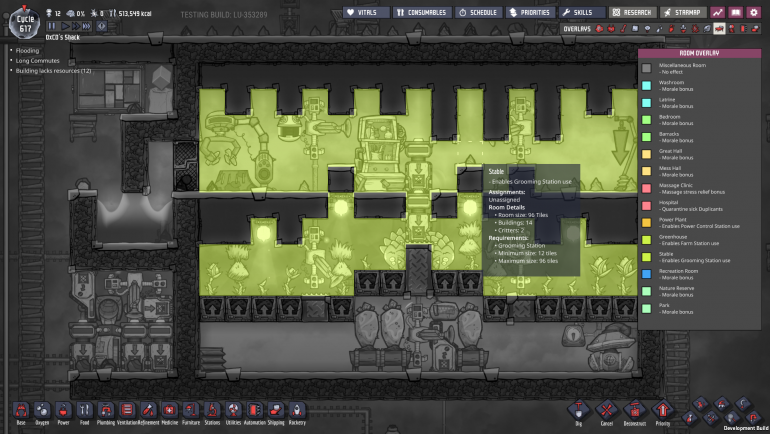Open the colony reports chart icon
Image resolution: width=770 pixels, height=434 pixels.
tap(718, 12)
